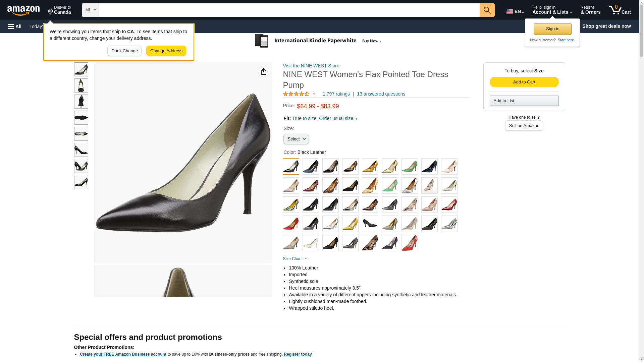Expand the Size Select dropdown

(x=296, y=139)
